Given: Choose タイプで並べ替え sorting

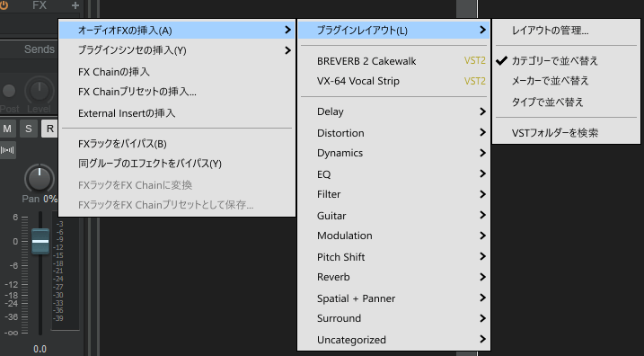Looking at the screenshot, I should (566, 102).
